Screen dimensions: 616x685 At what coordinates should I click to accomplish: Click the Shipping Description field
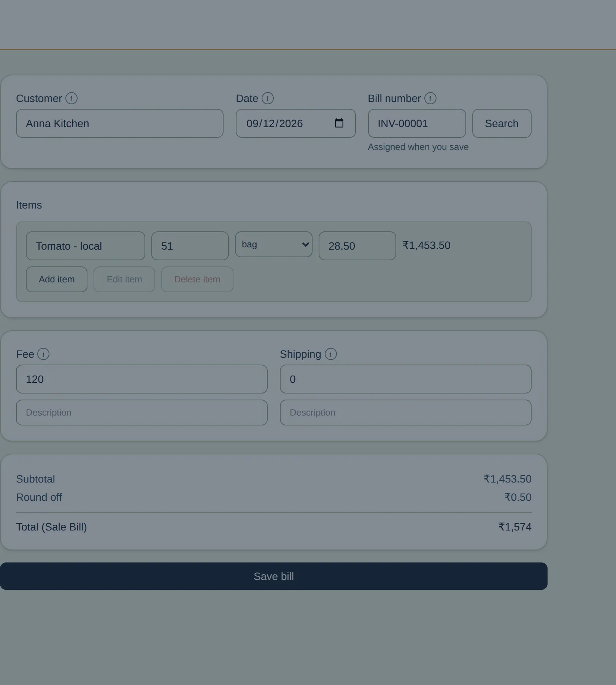406,413
